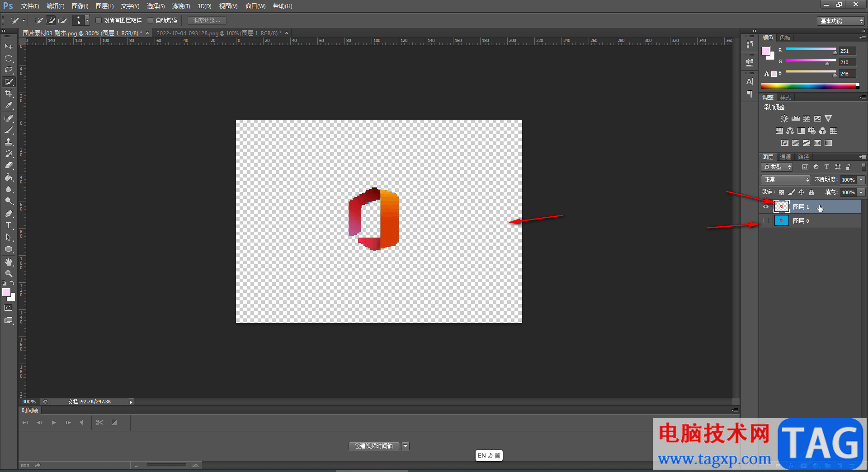The width and height of the screenshot is (868, 472).
Task: Filter layers by type layers icon
Action: [x=827, y=167]
